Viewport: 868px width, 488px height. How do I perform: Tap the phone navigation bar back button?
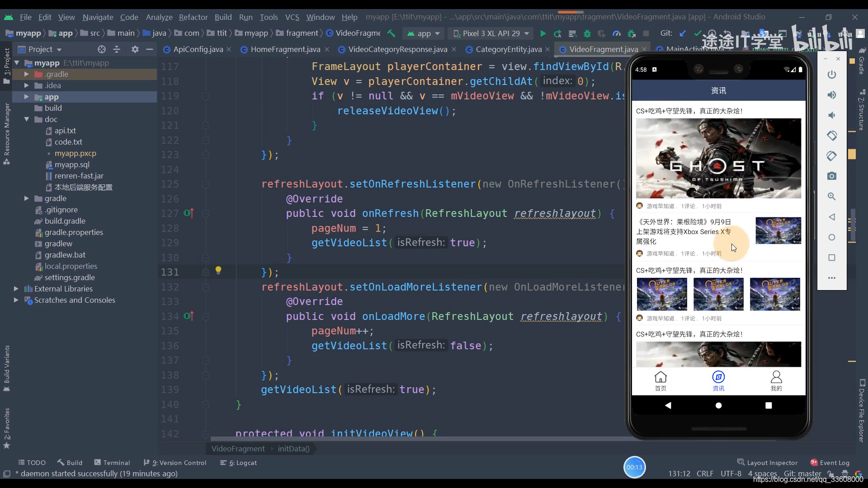click(668, 405)
